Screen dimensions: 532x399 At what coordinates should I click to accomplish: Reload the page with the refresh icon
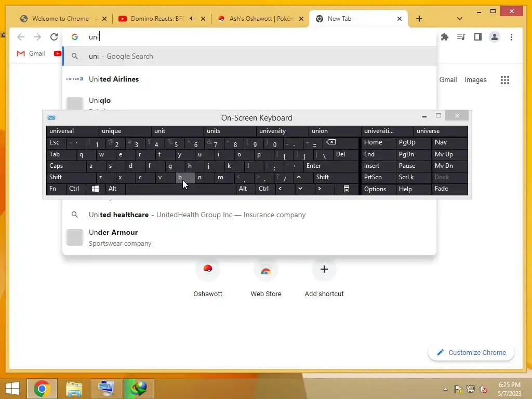pos(54,37)
